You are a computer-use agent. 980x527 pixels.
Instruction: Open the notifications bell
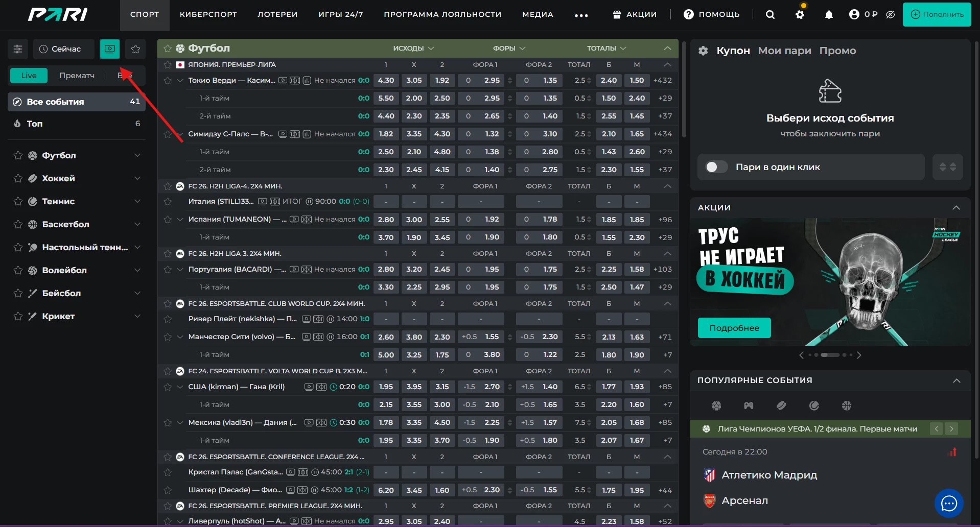[x=829, y=14]
